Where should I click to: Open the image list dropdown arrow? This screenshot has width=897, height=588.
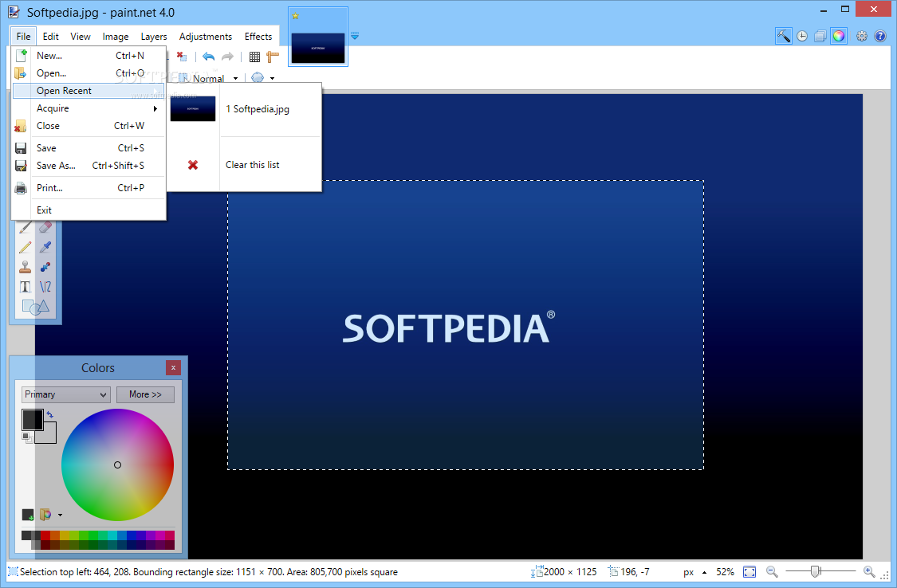355,35
